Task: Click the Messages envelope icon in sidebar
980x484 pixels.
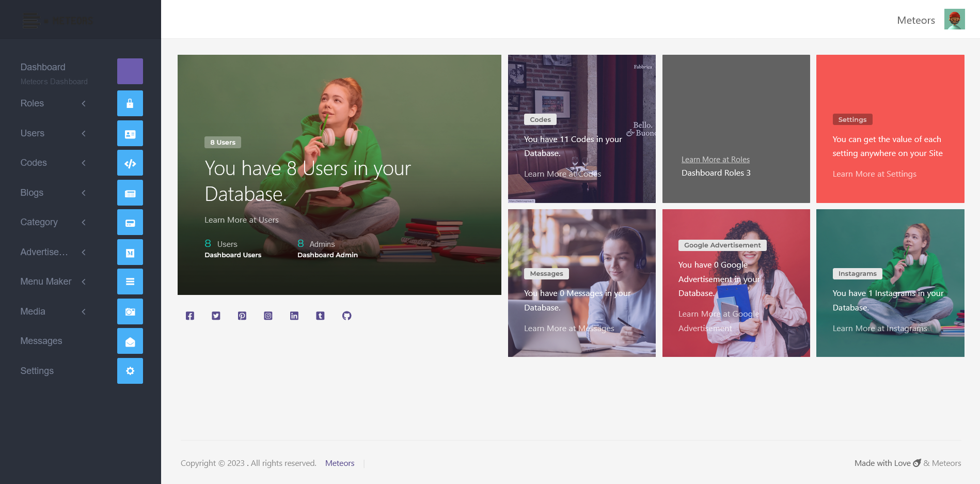Action: (130, 341)
